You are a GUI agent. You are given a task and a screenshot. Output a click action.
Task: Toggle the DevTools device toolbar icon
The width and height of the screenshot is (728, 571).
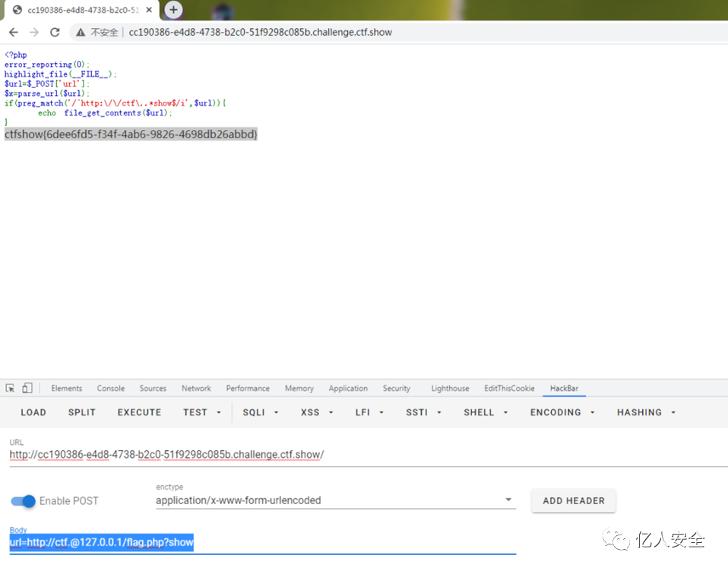click(x=27, y=388)
